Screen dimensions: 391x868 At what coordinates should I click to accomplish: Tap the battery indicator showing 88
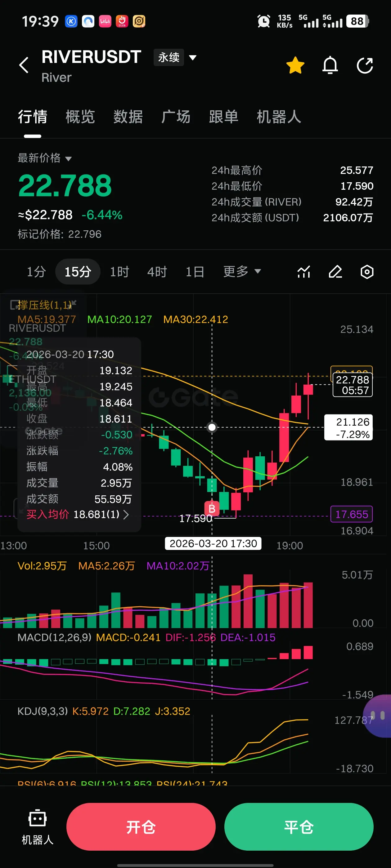tap(357, 21)
